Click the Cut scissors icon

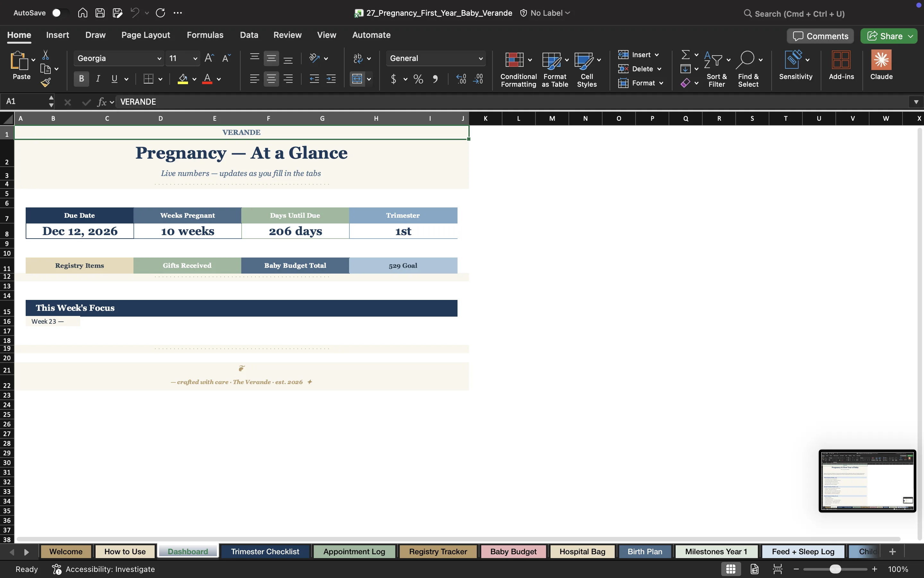point(46,55)
